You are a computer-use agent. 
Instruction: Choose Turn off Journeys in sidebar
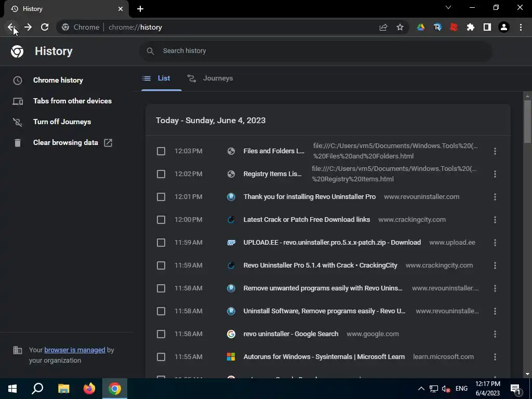pos(62,122)
